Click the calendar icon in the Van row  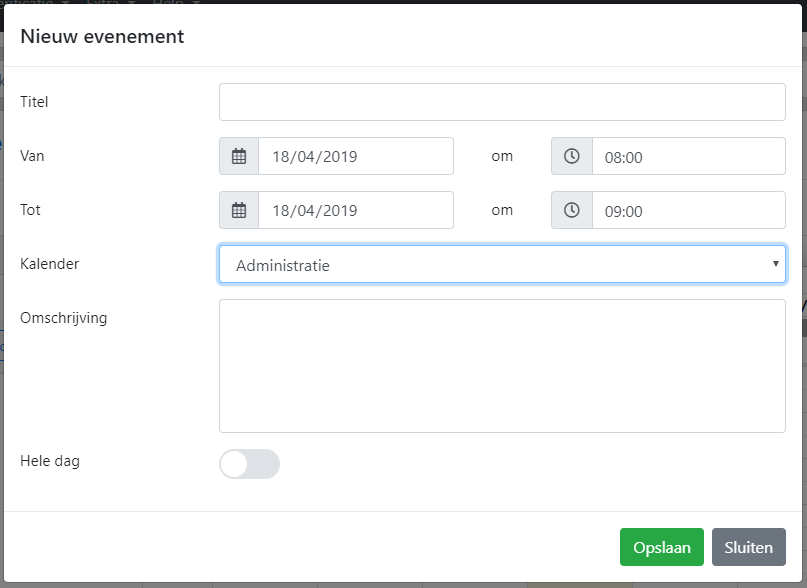[239, 156]
